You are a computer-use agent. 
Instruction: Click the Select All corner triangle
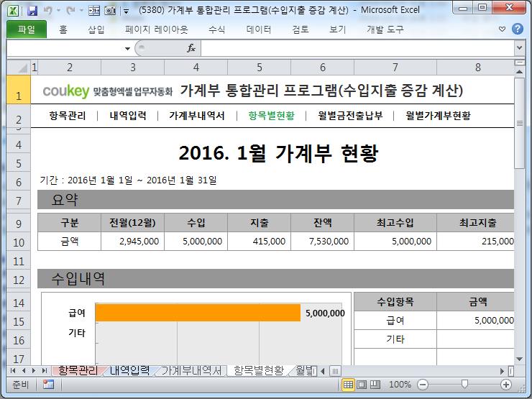coord(19,68)
